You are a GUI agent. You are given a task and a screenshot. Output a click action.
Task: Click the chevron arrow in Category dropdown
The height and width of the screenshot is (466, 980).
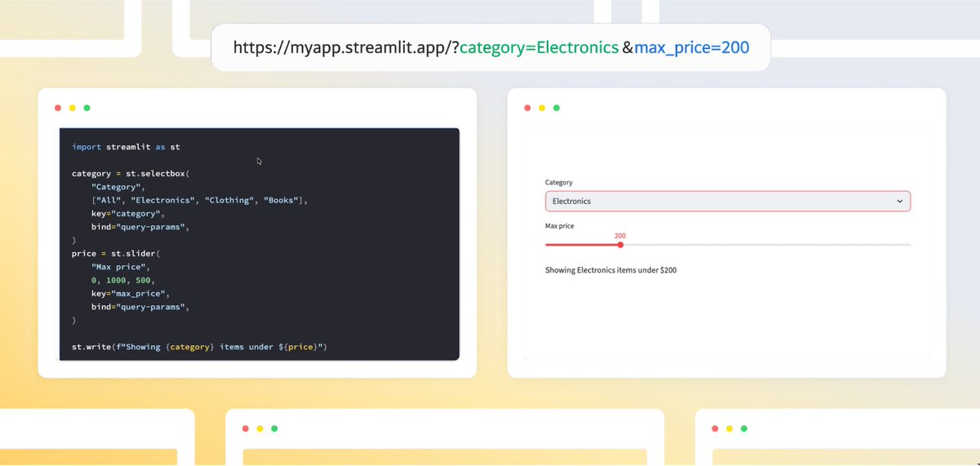click(x=900, y=201)
